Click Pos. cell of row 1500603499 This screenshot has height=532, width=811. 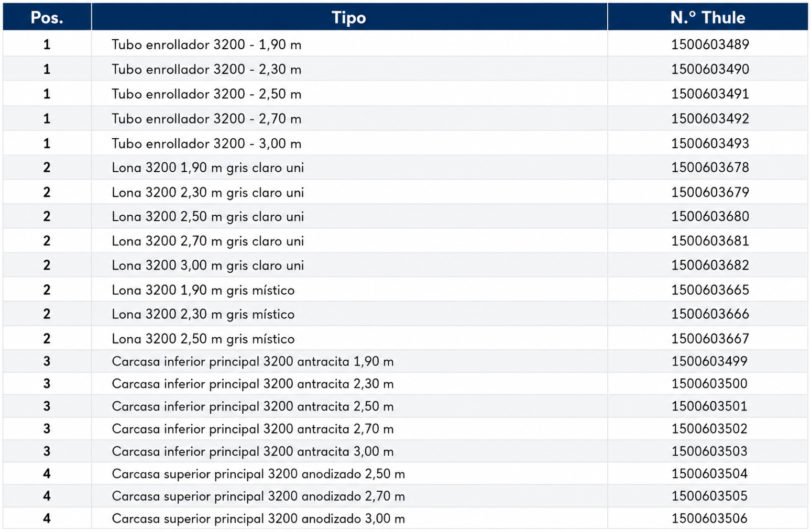click(47, 361)
